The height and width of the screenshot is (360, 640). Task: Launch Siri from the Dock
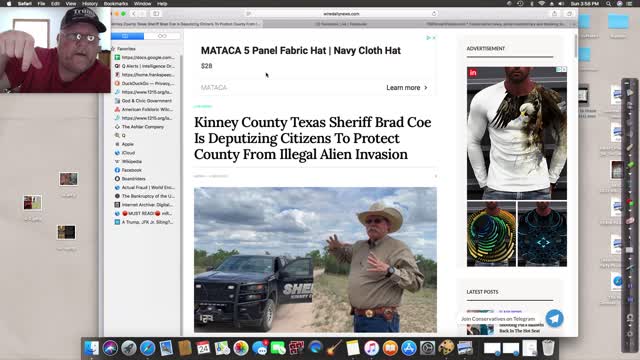(x=110, y=348)
